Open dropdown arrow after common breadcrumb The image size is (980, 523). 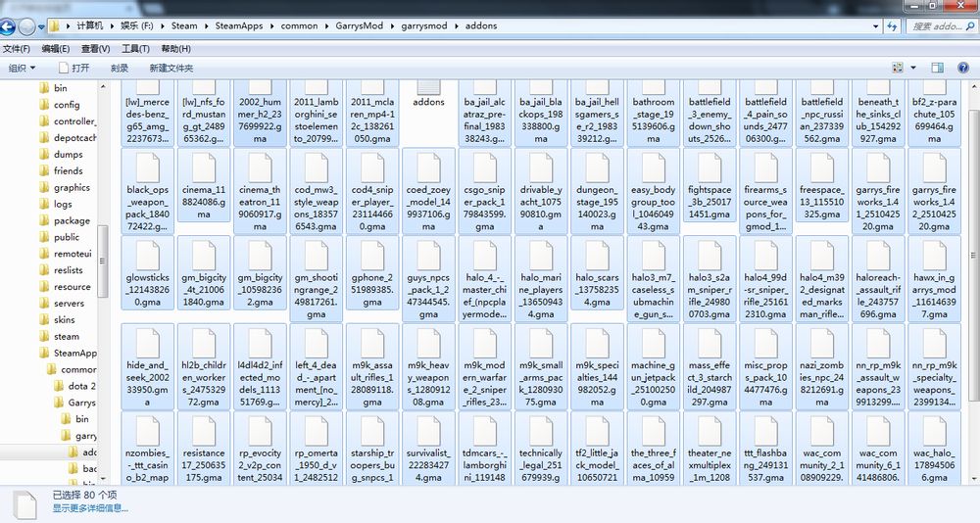pos(326,26)
